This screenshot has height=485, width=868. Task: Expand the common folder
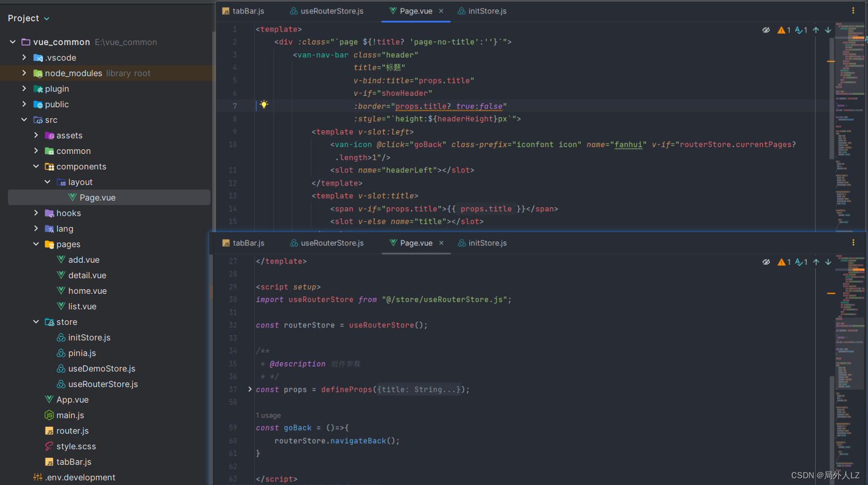pyautogui.click(x=36, y=151)
